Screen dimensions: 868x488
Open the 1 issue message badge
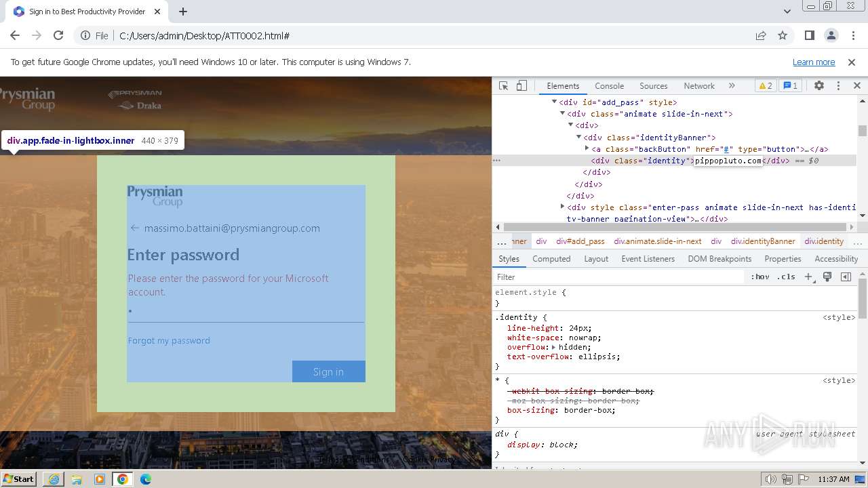(x=790, y=86)
